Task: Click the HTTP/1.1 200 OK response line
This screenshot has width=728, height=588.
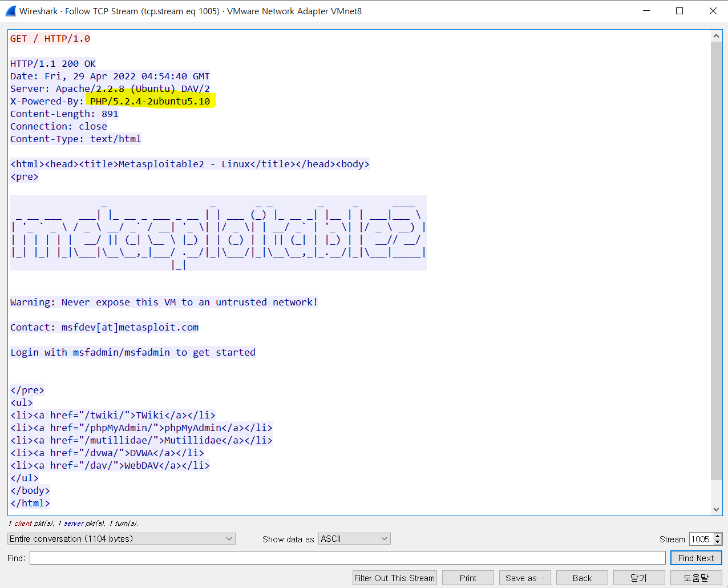Action: 53,63
